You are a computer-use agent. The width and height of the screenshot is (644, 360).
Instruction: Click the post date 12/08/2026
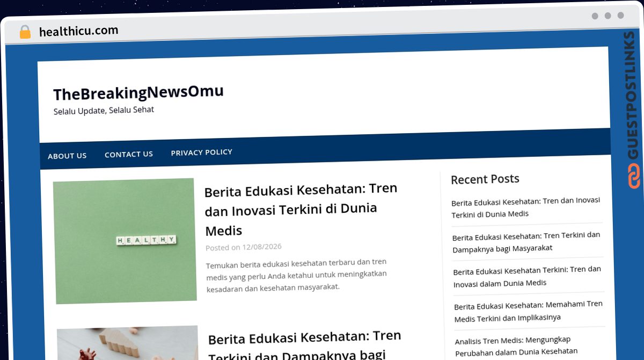coord(262,247)
